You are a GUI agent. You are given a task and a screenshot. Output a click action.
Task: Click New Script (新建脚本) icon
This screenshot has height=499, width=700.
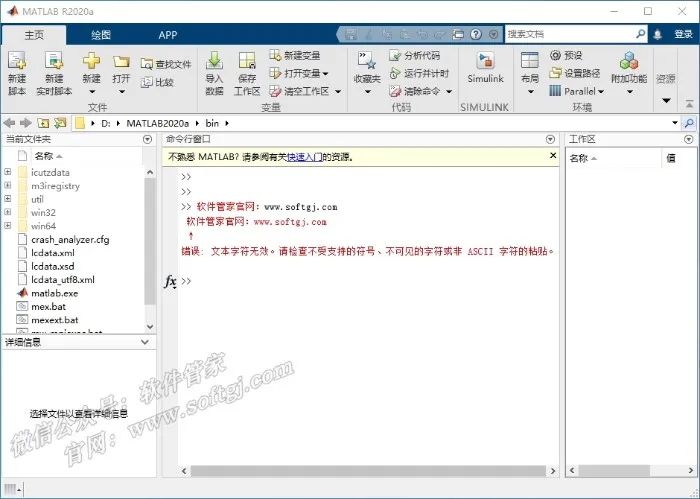17,61
